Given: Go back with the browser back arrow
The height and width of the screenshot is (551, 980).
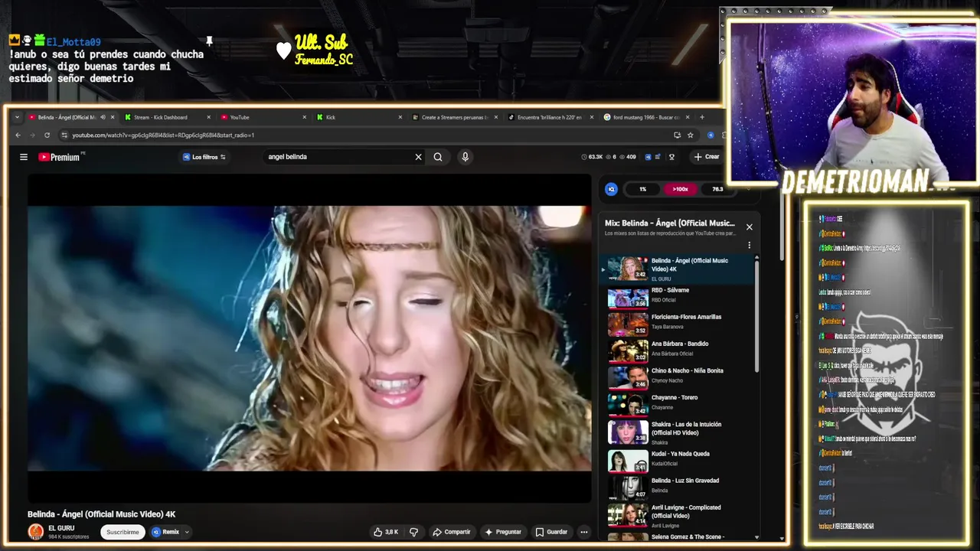Looking at the screenshot, I should pyautogui.click(x=18, y=135).
